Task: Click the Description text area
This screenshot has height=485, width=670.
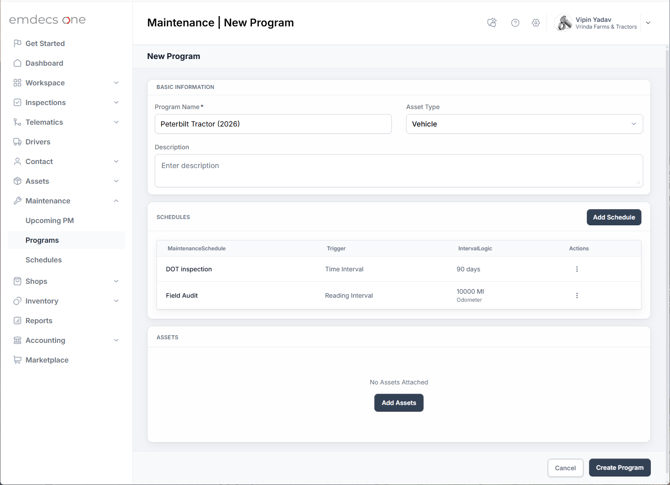Action: pyautogui.click(x=399, y=171)
